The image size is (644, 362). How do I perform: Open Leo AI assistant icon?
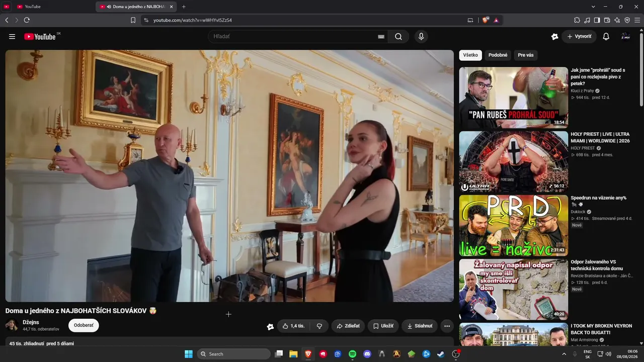point(617,20)
